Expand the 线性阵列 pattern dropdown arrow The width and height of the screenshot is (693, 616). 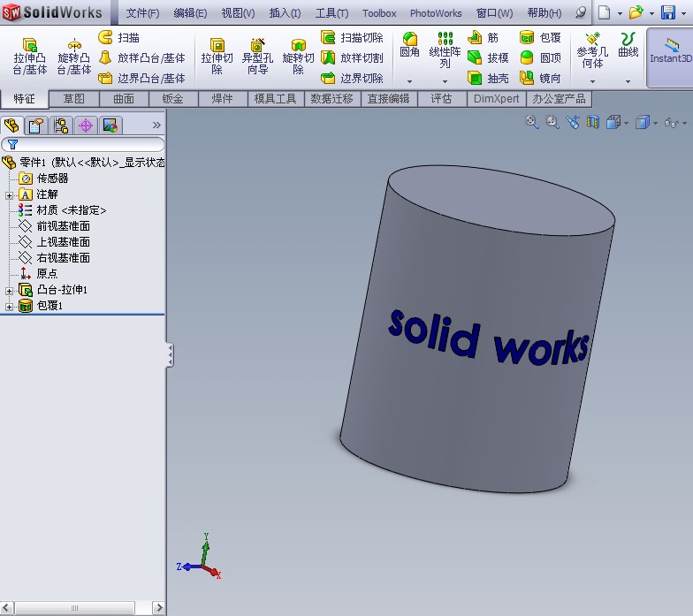445,81
